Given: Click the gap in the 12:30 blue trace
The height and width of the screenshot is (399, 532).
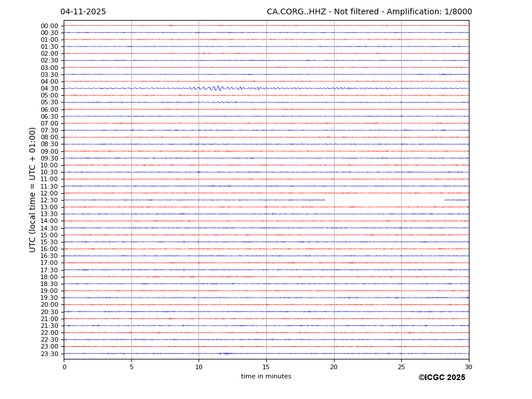Looking at the screenshot, I should pyautogui.click(x=385, y=200).
